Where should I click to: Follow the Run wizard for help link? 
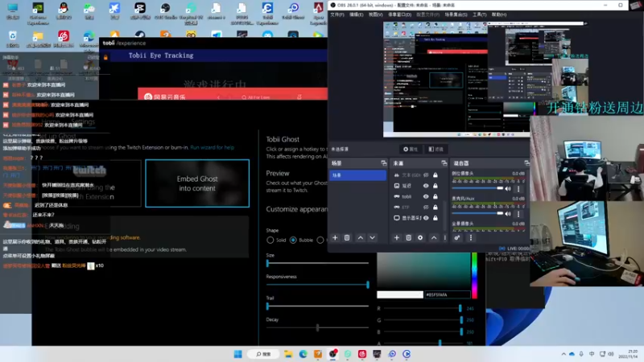pyautogui.click(x=212, y=147)
